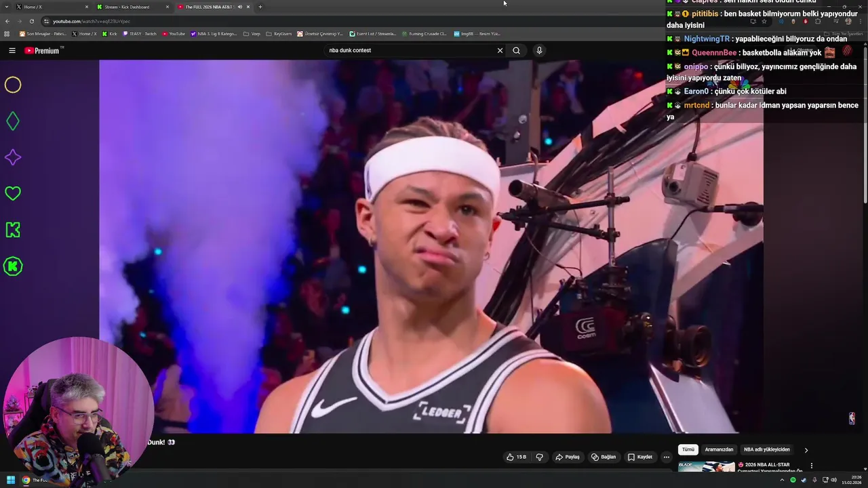Open the Home / X bookmark
The height and width of the screenshot is (488, 868).
84,33
